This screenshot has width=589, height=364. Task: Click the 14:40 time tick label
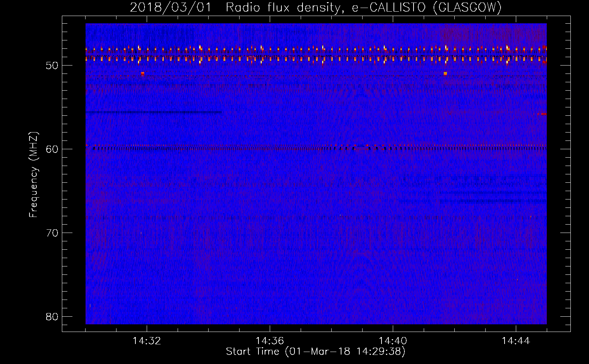(x=393, y=341)
